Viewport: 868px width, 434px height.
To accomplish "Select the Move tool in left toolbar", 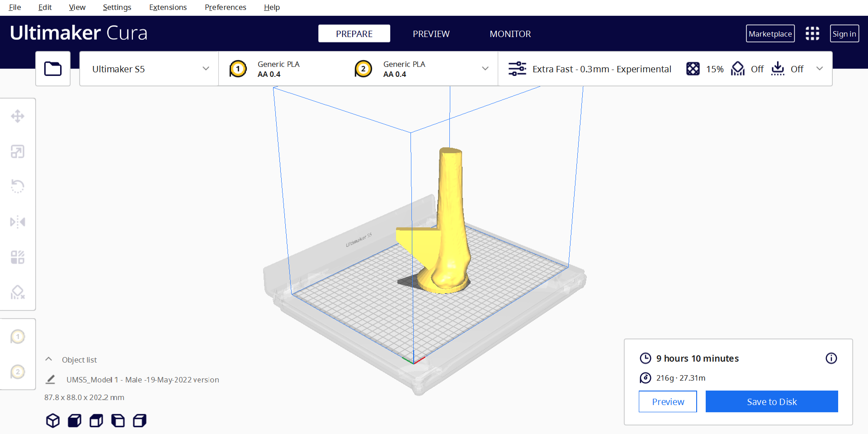I will coord(18,116).
